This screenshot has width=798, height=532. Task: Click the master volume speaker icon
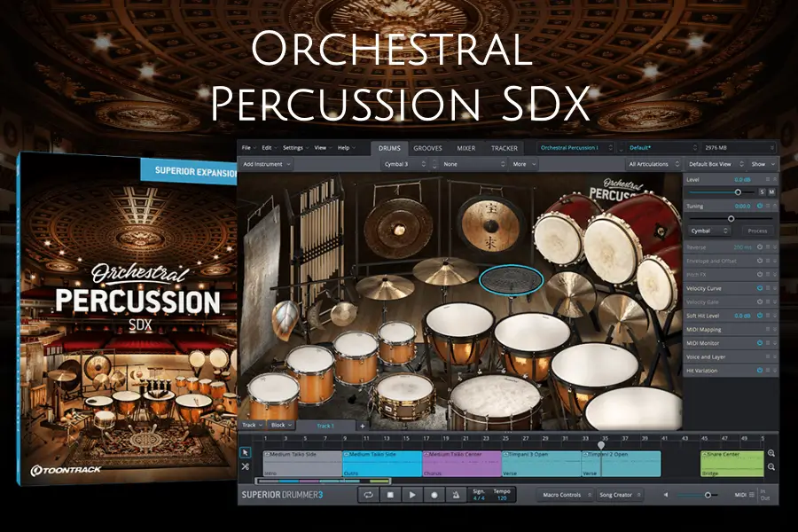click(x=666, y=495)
